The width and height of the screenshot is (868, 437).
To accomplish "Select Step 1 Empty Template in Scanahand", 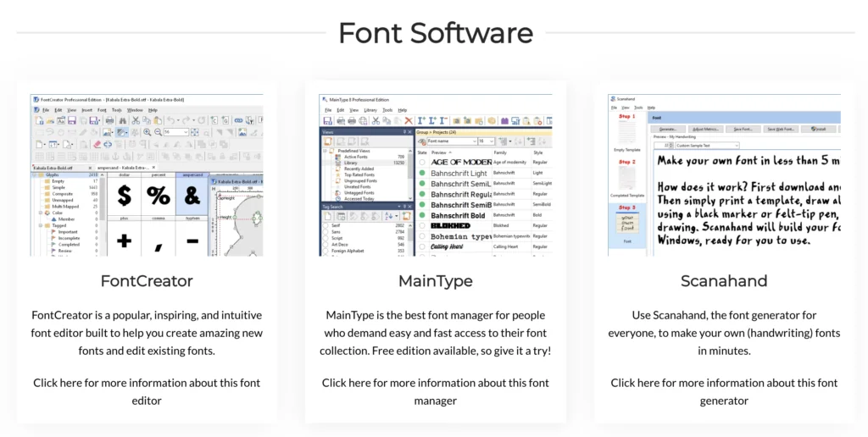I will click(627, 133).
